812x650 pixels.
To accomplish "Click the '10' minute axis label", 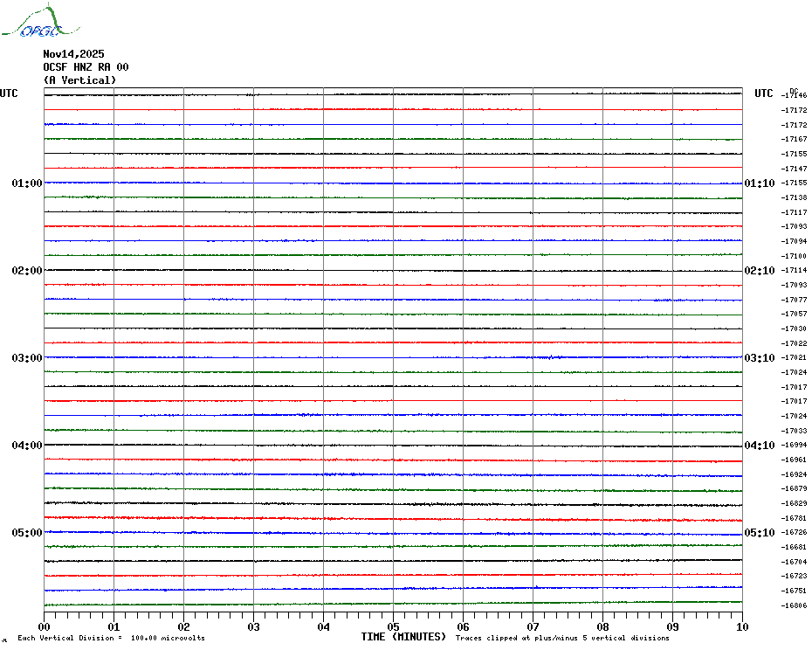I will (x=742, y=626).
